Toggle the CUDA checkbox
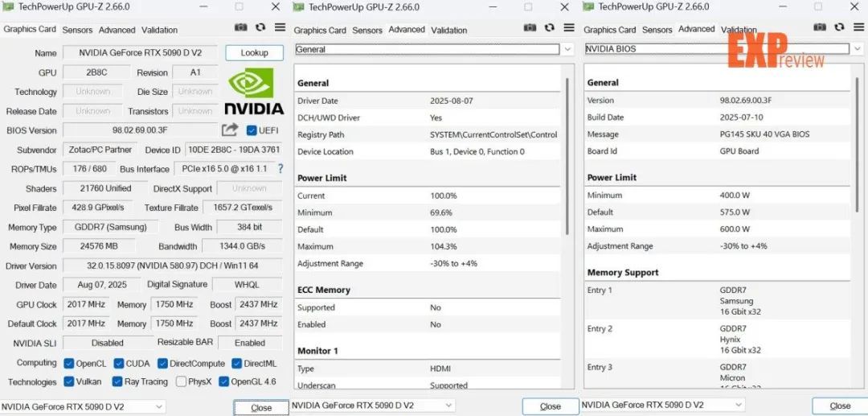The image size is (868, 416). point(119,364)
